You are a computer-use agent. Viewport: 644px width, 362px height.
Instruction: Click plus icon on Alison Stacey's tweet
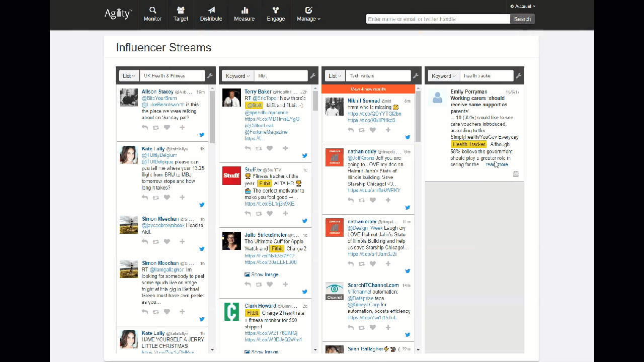click(182, 128)
